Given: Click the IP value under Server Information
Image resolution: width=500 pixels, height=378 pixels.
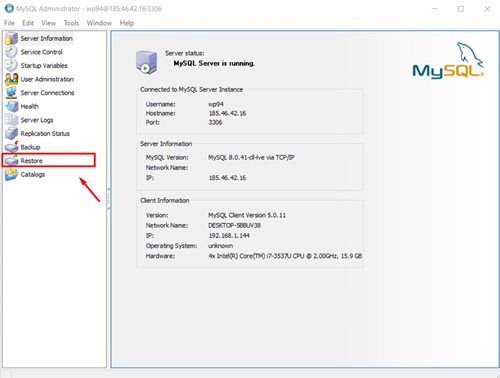Looking at the screenshot, I should (227, 178).
